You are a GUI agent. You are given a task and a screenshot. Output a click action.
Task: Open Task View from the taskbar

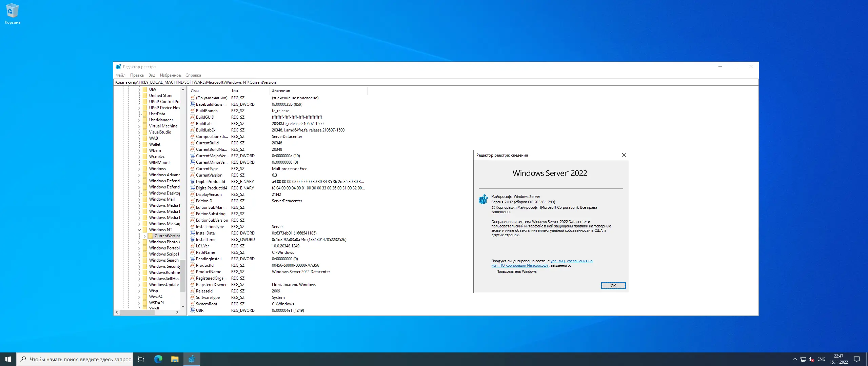pos(141,359)
